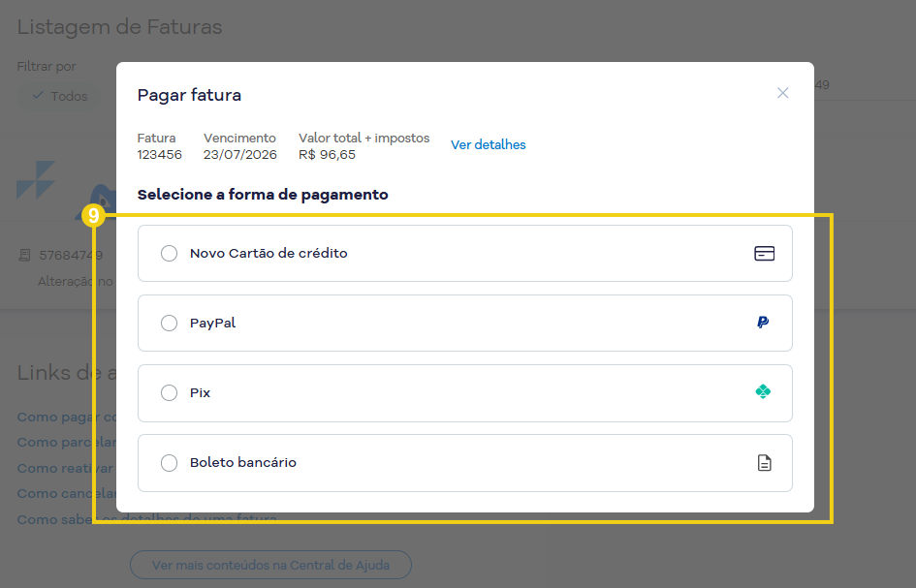Click background number 57684749
This screenshot has height=588, width=916.
[x=71, y=255]
